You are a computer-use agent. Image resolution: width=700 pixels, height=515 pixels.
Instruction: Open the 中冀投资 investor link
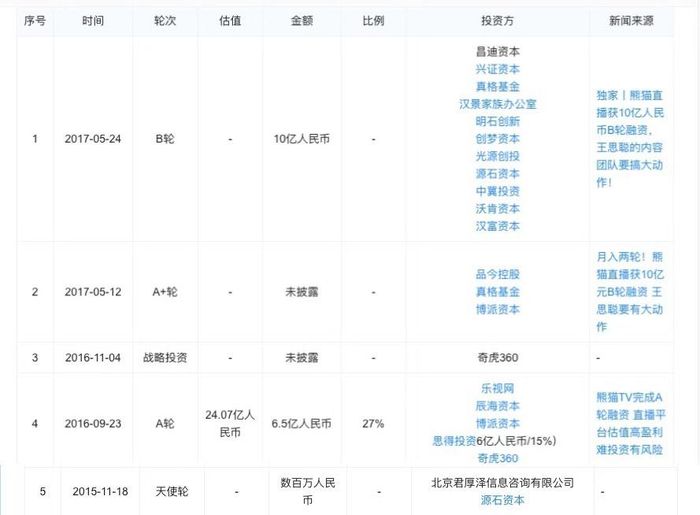point(497,191)
